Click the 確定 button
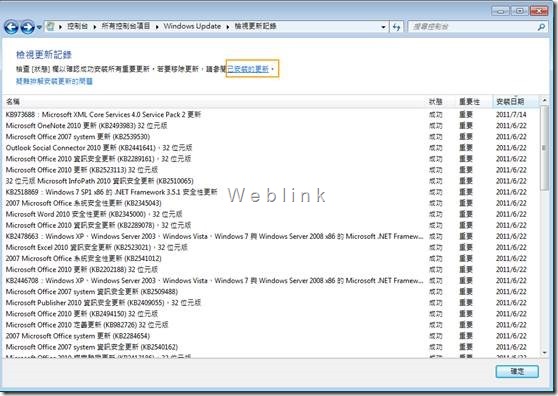558x396 pixels. tap(517, 371)
